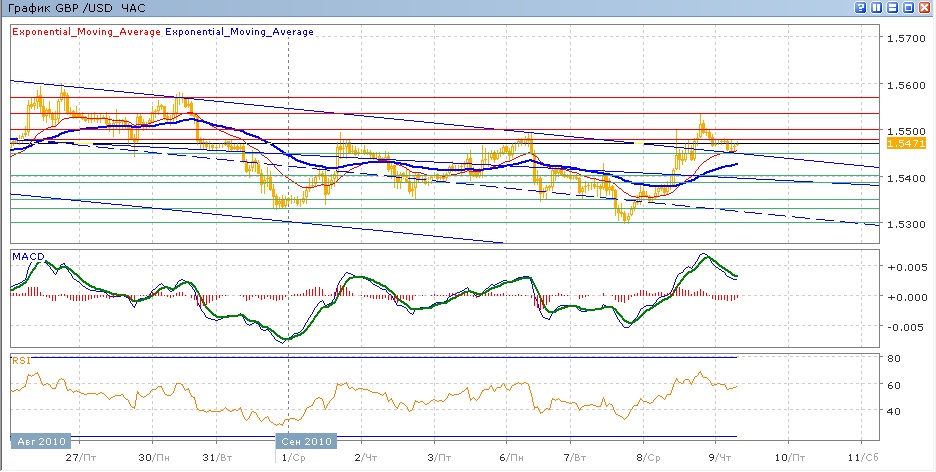Open help via the question mark icon
Screen dimensions: 936x472
tap(860, 8)
